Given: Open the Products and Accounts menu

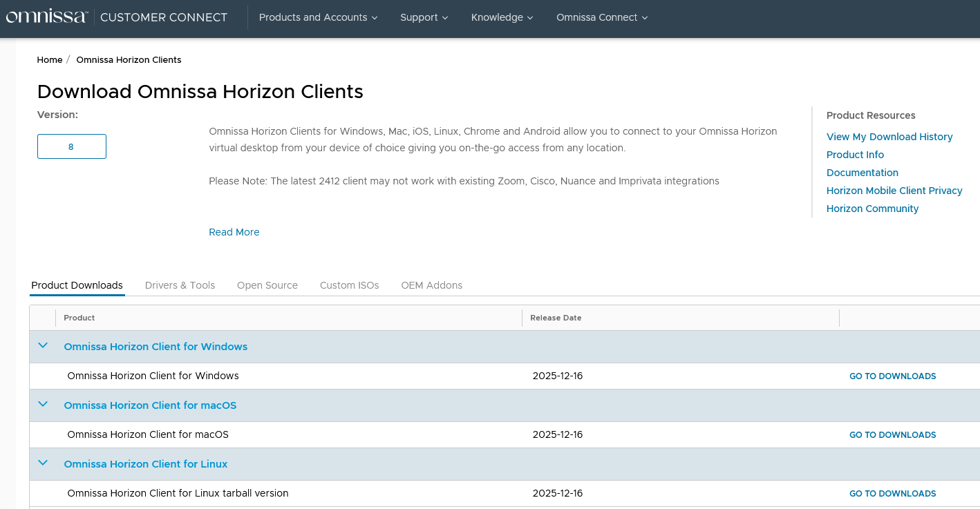Looking at the screenshot, I should [318, 17].
